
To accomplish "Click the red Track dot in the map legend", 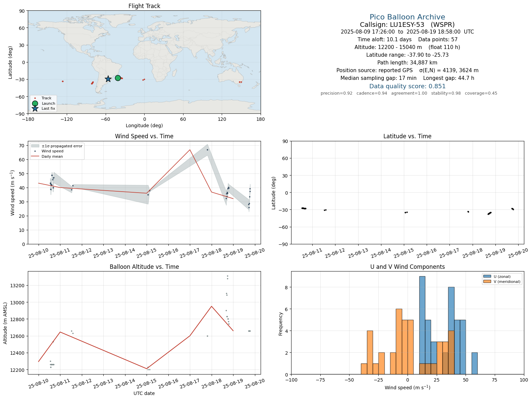I will (x=35, y=98).
